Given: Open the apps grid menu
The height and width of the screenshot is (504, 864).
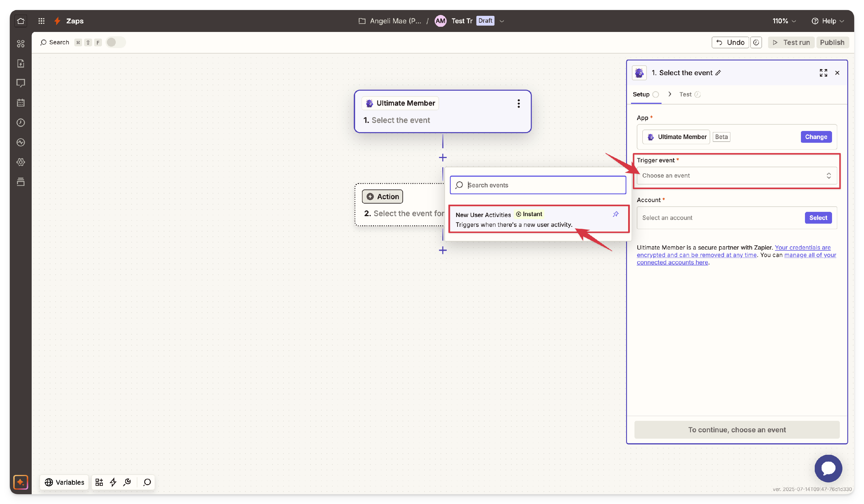Looking at the screenshot, I should tap(41, 21).
